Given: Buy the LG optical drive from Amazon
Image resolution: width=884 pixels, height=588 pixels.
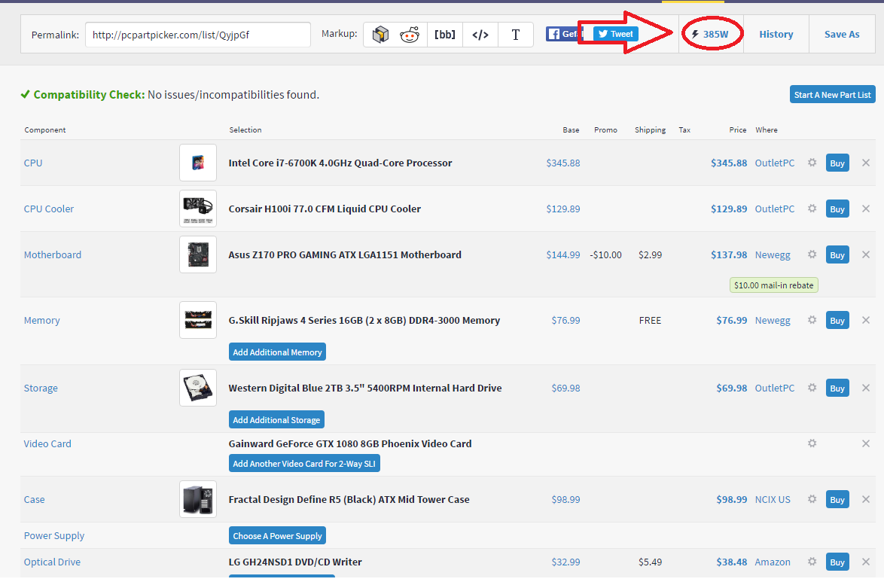Looking at the screenshot, I should click(x=837, y=562).
